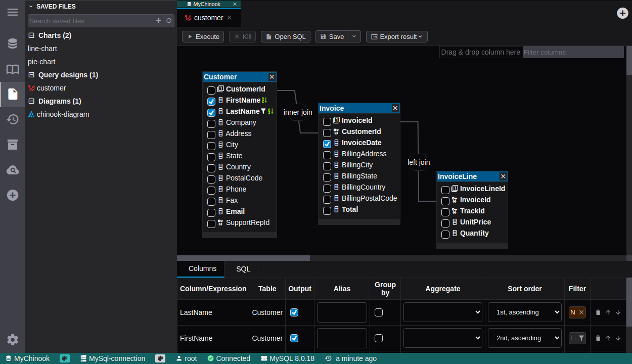Open the archive sidebar icon
632x364 pixels.
tap(13, 145)
